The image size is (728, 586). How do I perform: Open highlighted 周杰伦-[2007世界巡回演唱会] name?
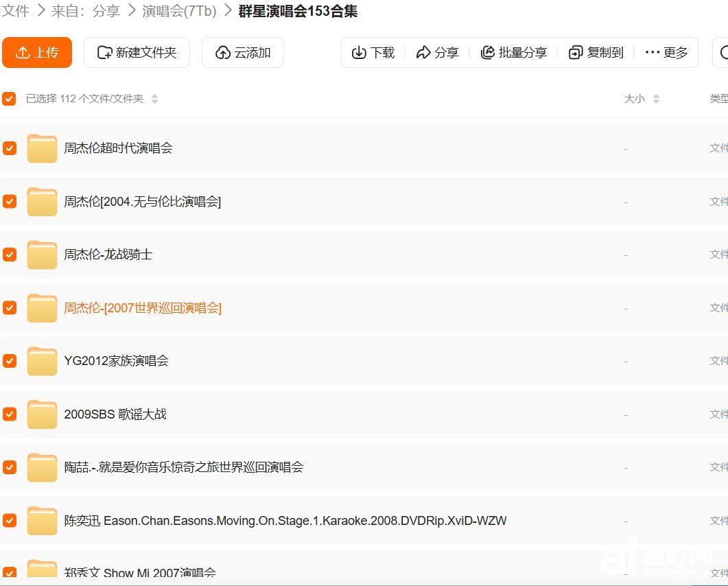pyautogui.click(x=143, y=308)
